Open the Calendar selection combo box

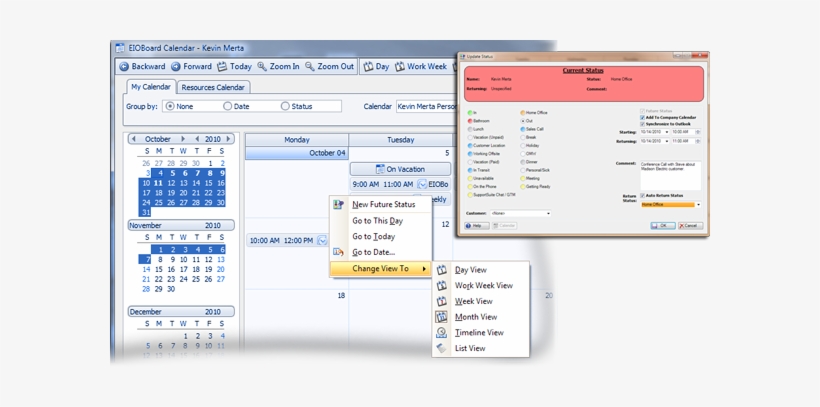point(427,106)
